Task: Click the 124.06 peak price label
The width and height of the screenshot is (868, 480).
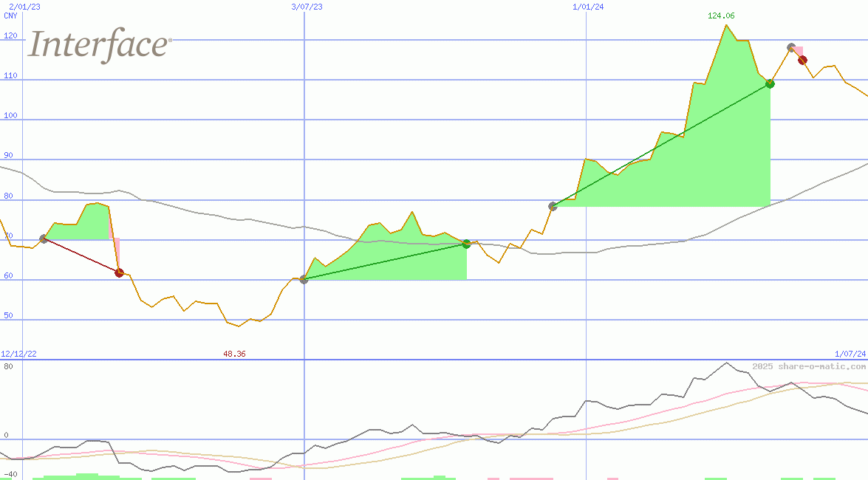Action: (720, 16)
